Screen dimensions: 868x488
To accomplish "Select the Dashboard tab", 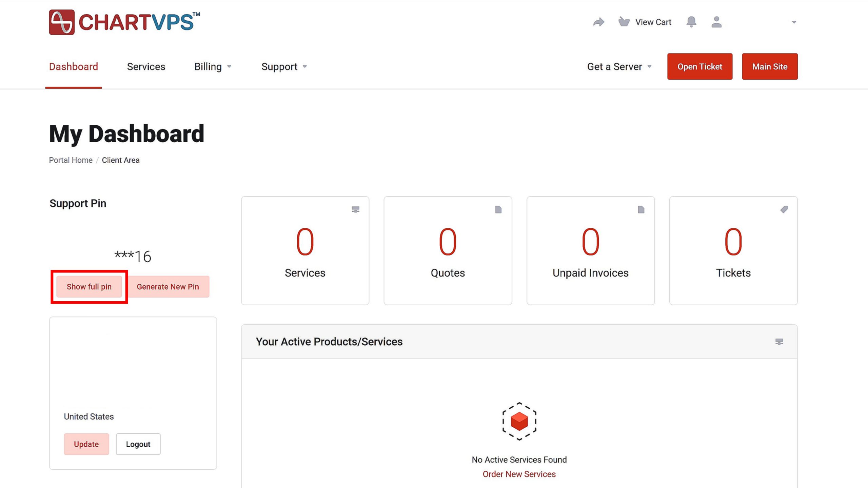I will coord(73,67).
